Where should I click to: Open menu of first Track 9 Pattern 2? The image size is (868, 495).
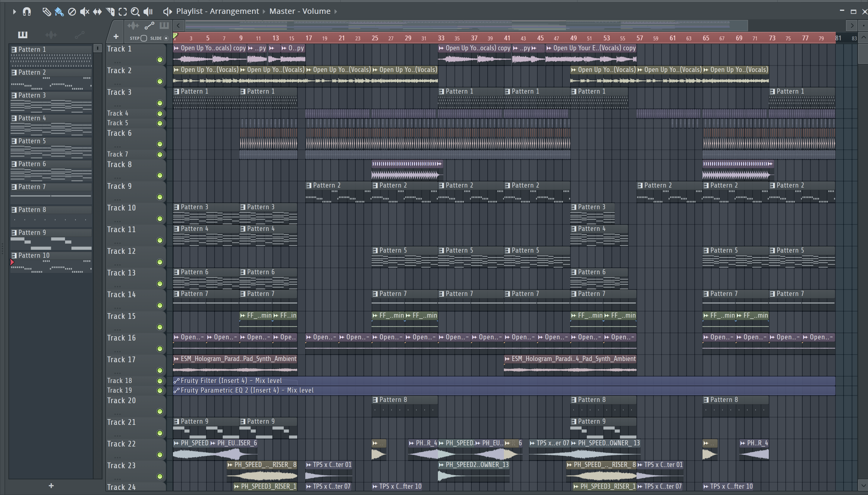[x=309, y=185]
